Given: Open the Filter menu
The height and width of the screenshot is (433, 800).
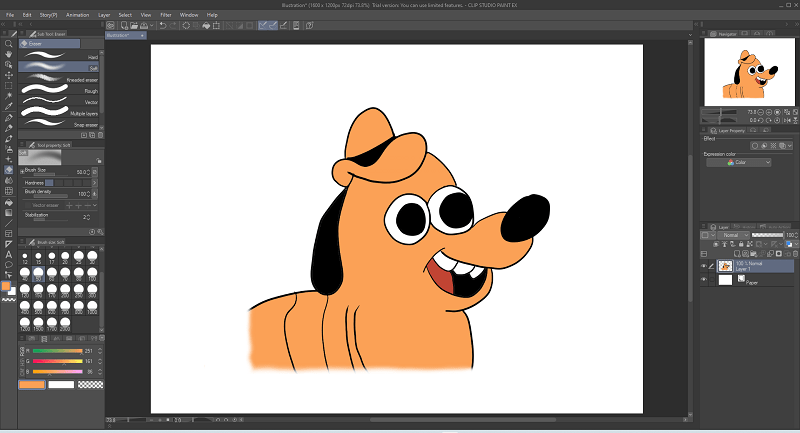Looking at the screenshot, I should [166, 15].
